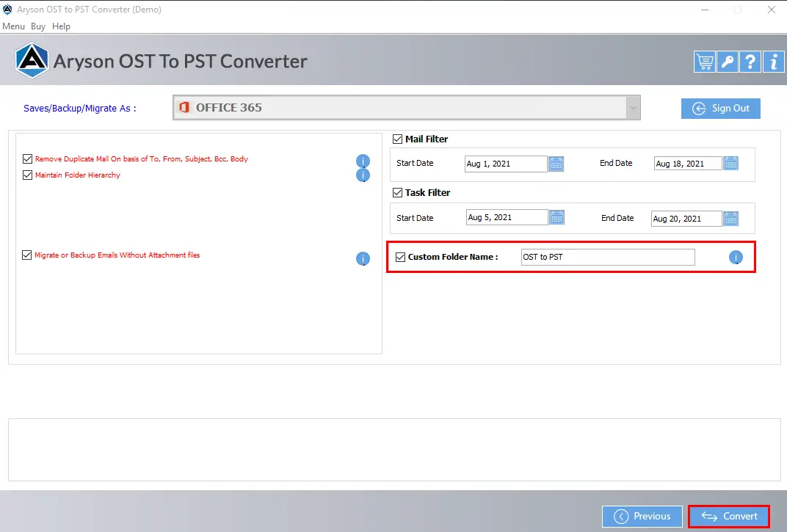
Task: Edit Task Filter start date Aug 5, 2021
Action: coord(507,217)
